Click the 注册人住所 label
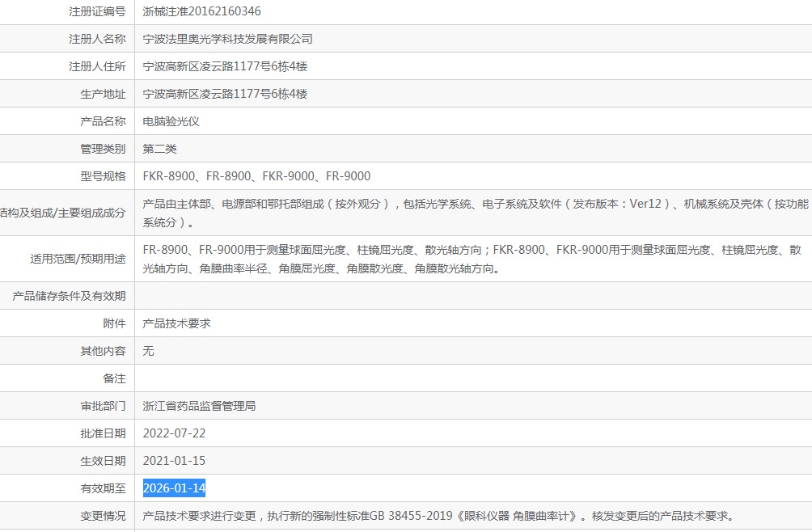Viewport: 812px width, 532px height. 97,66
